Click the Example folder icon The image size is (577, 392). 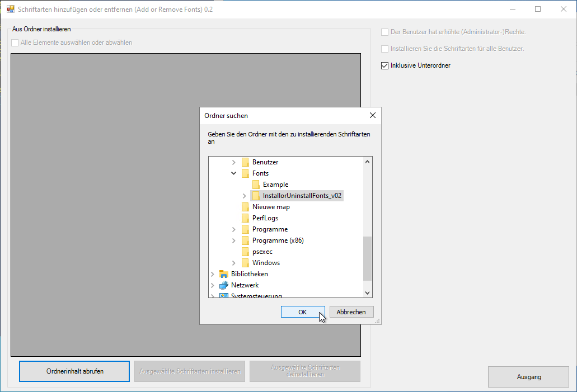[256, 185]
